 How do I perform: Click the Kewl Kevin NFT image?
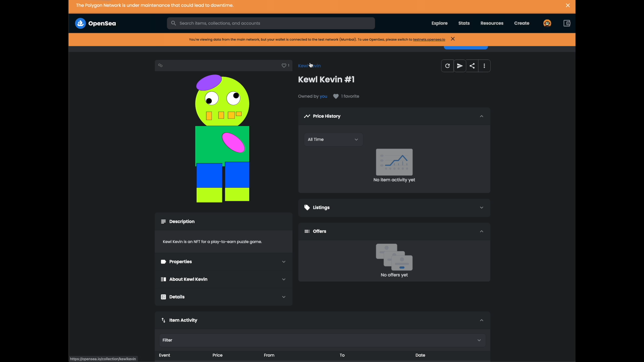coord(223,138)
